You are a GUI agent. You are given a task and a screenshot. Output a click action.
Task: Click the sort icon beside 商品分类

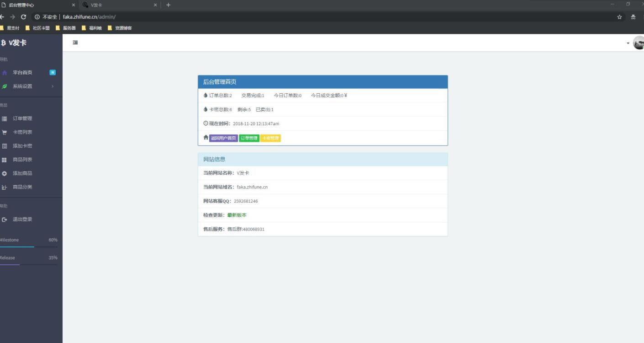pos(5,187)
